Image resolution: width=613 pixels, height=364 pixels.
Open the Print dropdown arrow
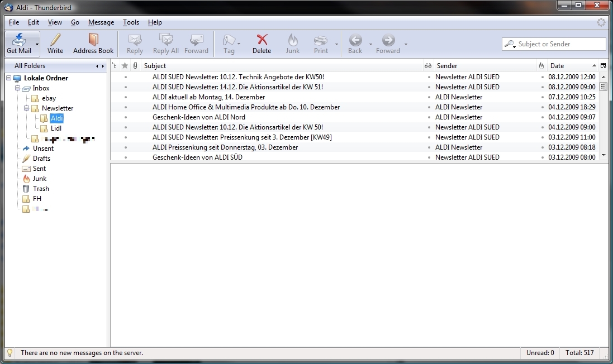336,44
